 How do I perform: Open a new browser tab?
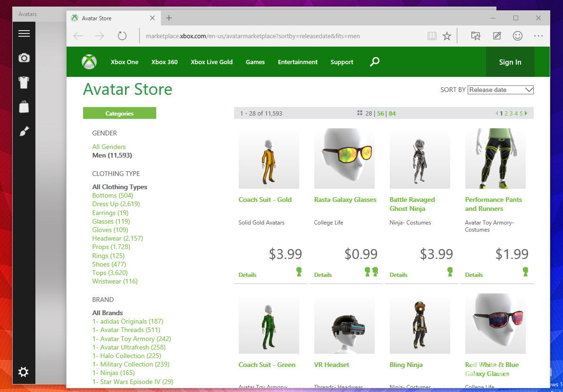click(169, 18)
